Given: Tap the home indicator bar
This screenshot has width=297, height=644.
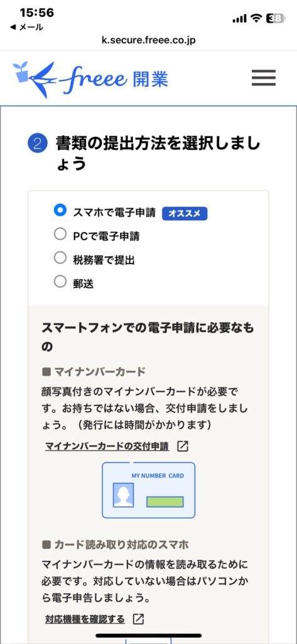Looking at the screenshot, I should coord(148,635).
